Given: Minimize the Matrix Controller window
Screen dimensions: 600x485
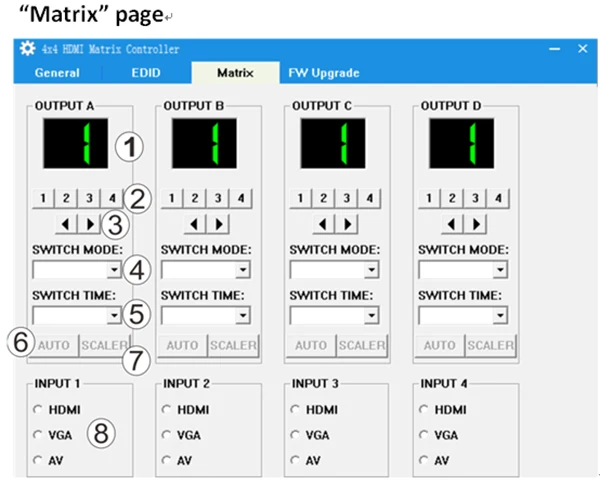Looking at the screenshot, I should (x=554, y=49).
